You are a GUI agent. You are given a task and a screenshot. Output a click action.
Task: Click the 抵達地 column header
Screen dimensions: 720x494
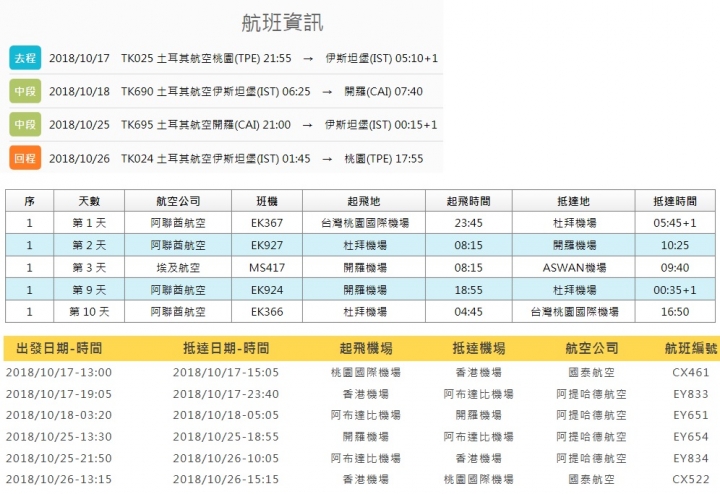point(574,201)
